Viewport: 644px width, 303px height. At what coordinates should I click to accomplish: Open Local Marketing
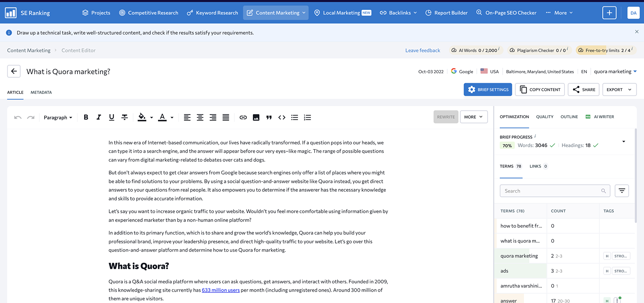(342, 13)
